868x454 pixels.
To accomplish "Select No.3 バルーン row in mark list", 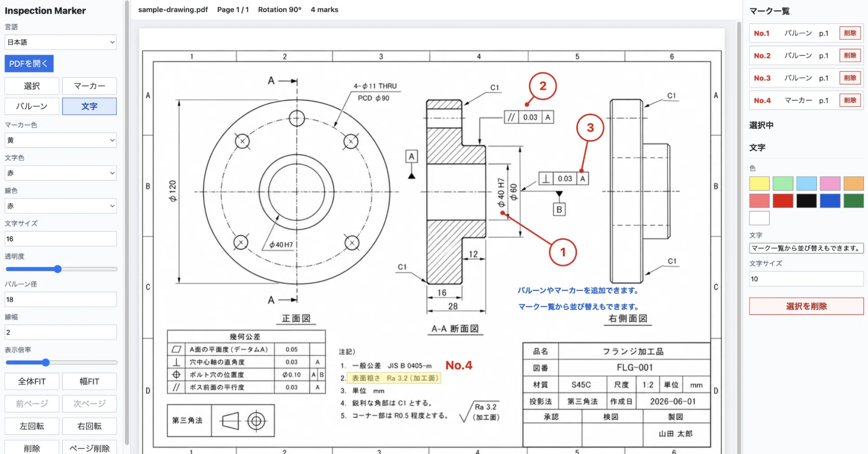I will [806, 78].
